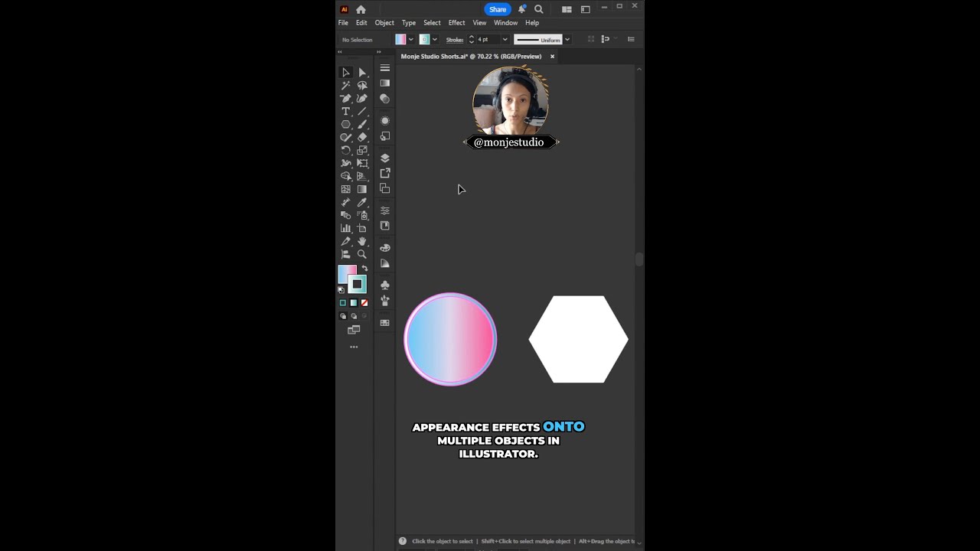The image size is (980, 551).
Task: Select the Rotate tool
Action: [346, 151]
